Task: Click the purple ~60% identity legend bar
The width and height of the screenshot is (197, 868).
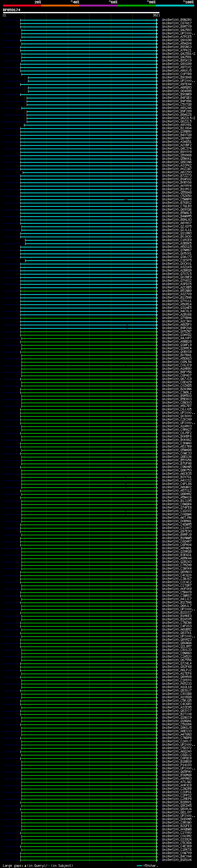Action: tap(98, 6)
